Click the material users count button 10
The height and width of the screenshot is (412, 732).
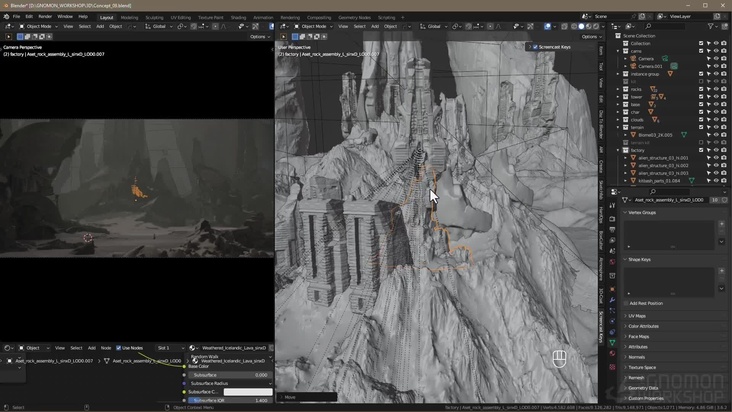pyautogui.click(x=715, y=200)
